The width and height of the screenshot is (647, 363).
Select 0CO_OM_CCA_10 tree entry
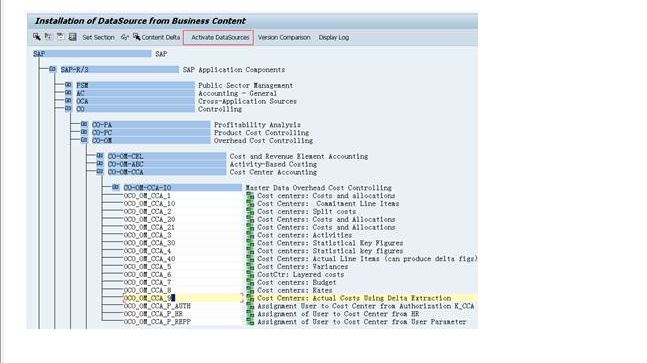point(149,203)
